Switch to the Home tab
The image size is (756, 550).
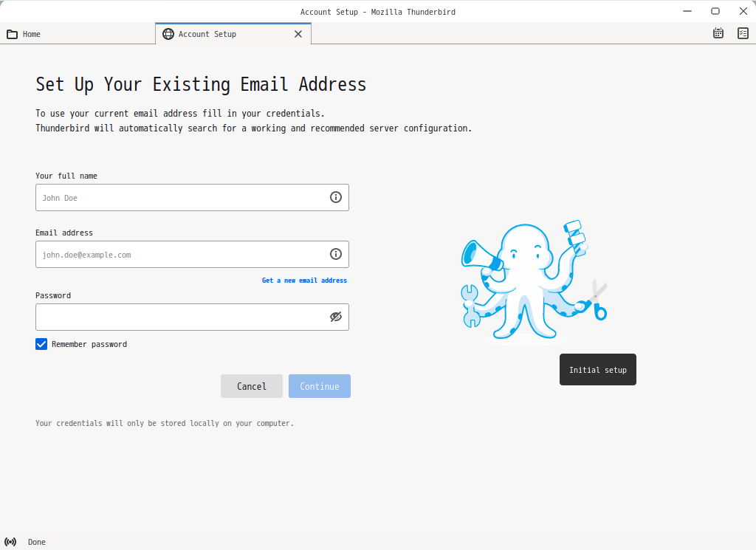point(77,34)
